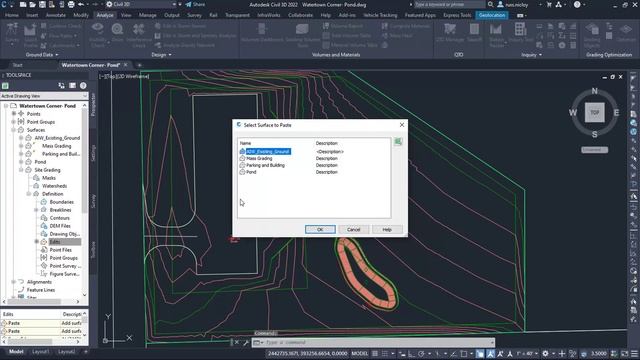Click the Toolspace Prospector green icon
This screenshot has height=360, width=640.
5,86
